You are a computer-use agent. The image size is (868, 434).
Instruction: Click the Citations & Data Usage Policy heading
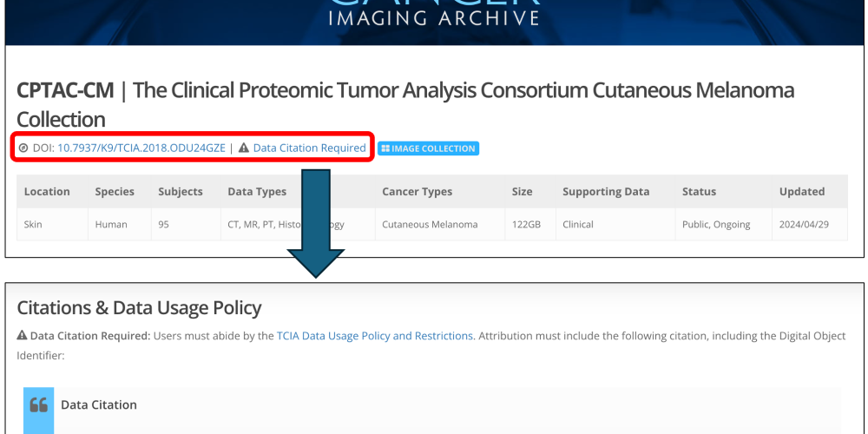139,308
